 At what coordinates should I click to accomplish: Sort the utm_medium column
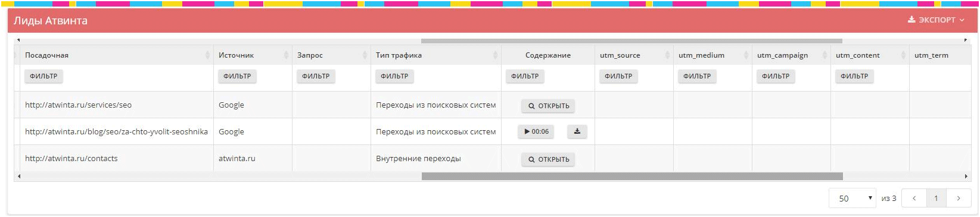point(746,55)
